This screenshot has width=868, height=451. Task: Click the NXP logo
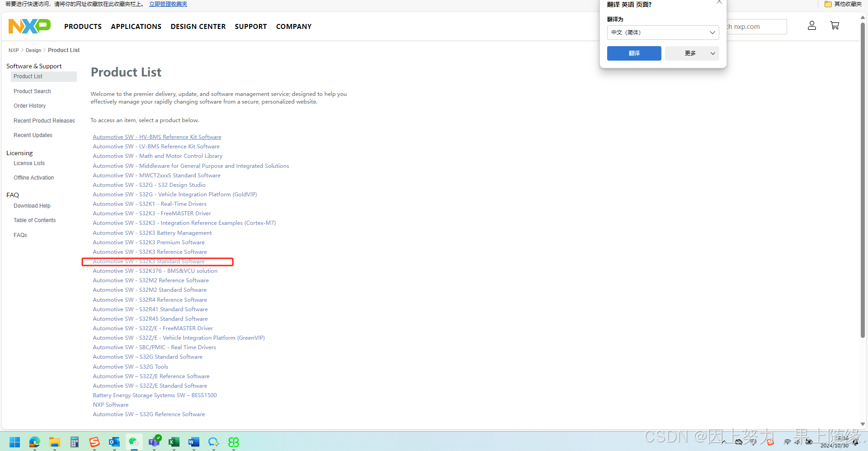[x=29, y=26]
